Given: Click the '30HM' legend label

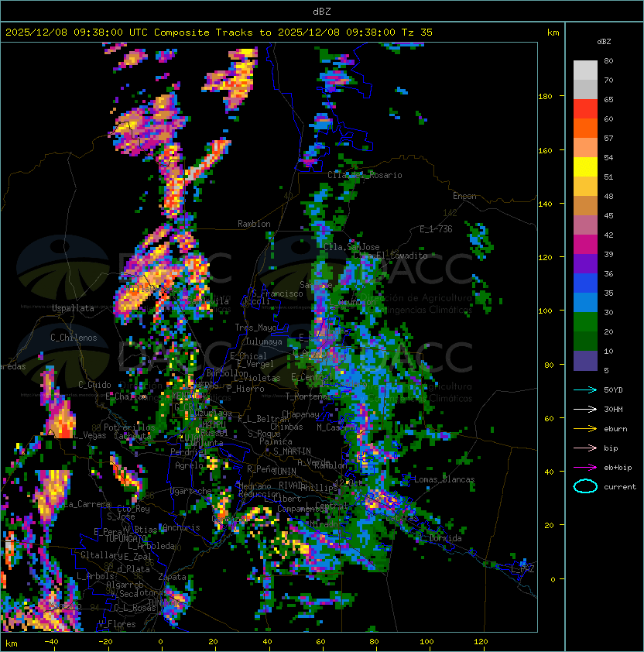Looking at the screenshot, I should pos(613,409).
